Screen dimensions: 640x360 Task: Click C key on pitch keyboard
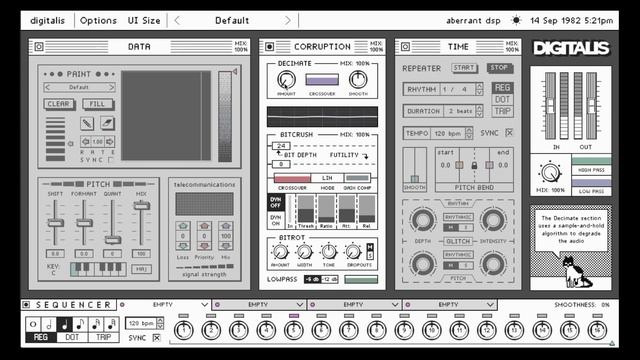[74, 270]
